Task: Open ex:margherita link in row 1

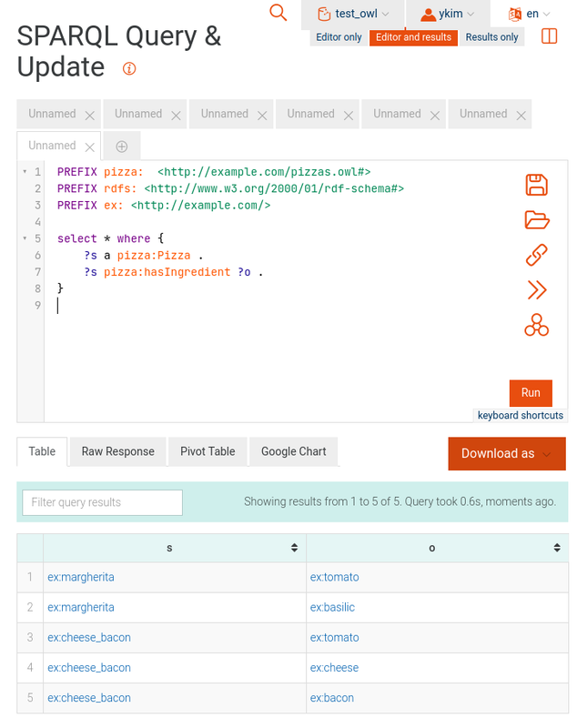Action: coord(81,577)
